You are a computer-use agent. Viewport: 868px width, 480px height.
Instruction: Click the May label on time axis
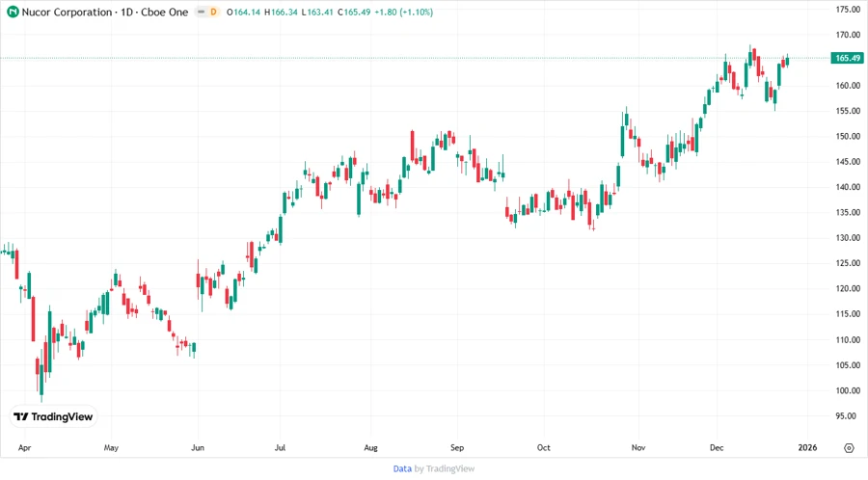(111, 447)
